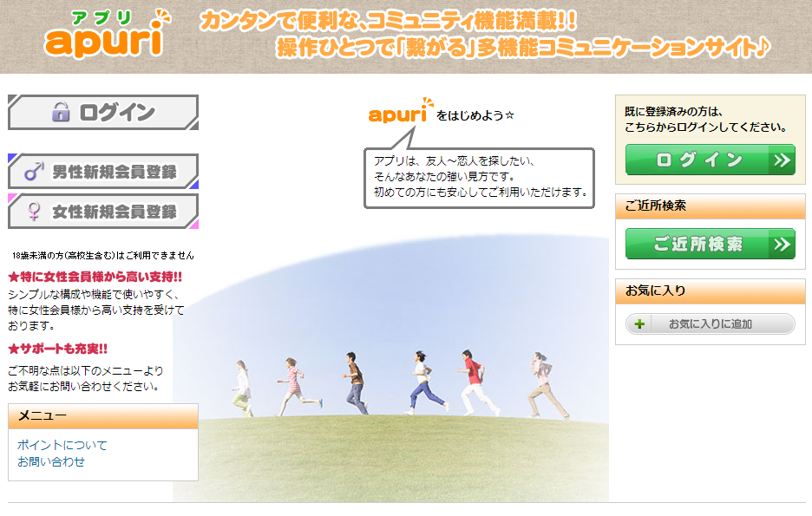Click the メニュー section header
Viewport: 812px width, 516px height.
pos(103,416)
